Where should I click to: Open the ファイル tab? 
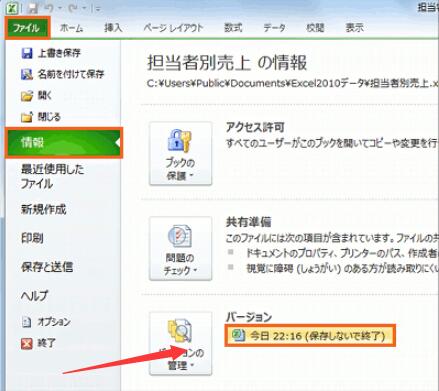[27, 28]
